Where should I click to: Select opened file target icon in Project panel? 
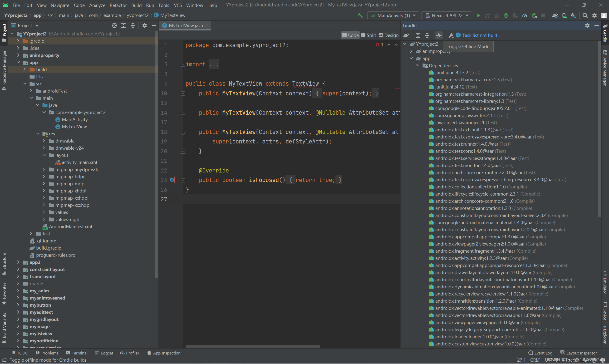[114, 25]
